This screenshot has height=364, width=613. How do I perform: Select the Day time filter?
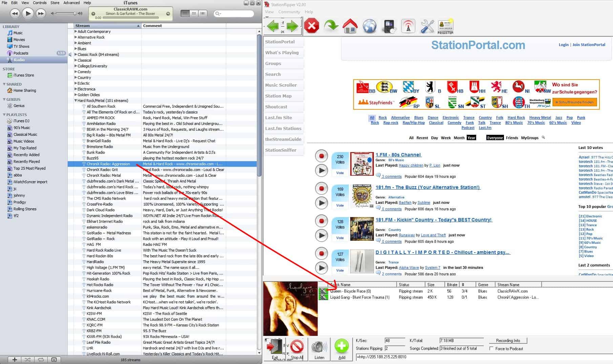pyautogui.click(x=435, y=138)
